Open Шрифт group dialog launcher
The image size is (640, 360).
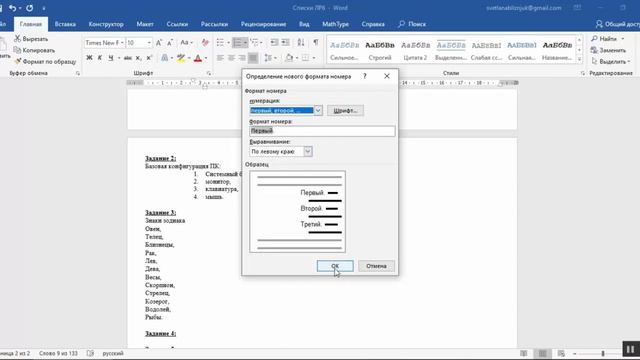pos(209,73)
